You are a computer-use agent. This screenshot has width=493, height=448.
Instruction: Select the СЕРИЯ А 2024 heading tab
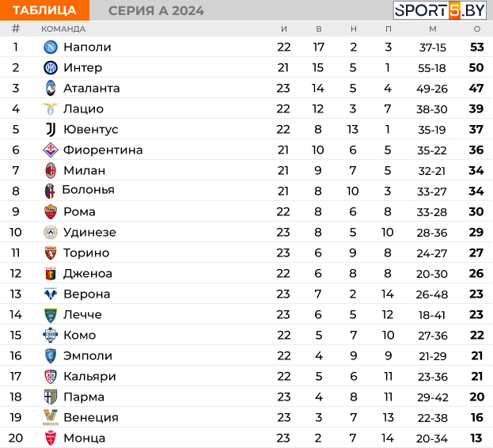pyautogui.click(x=156, y=11)
